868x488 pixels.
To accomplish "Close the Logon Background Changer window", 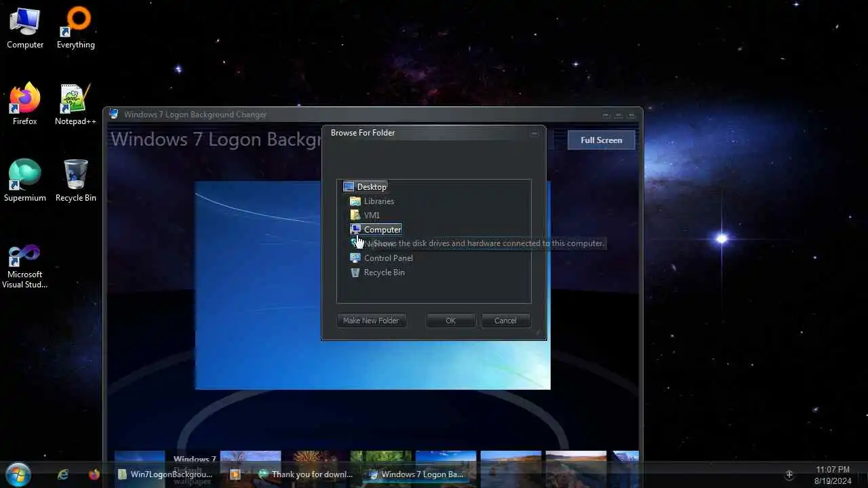I will point(631,115).
